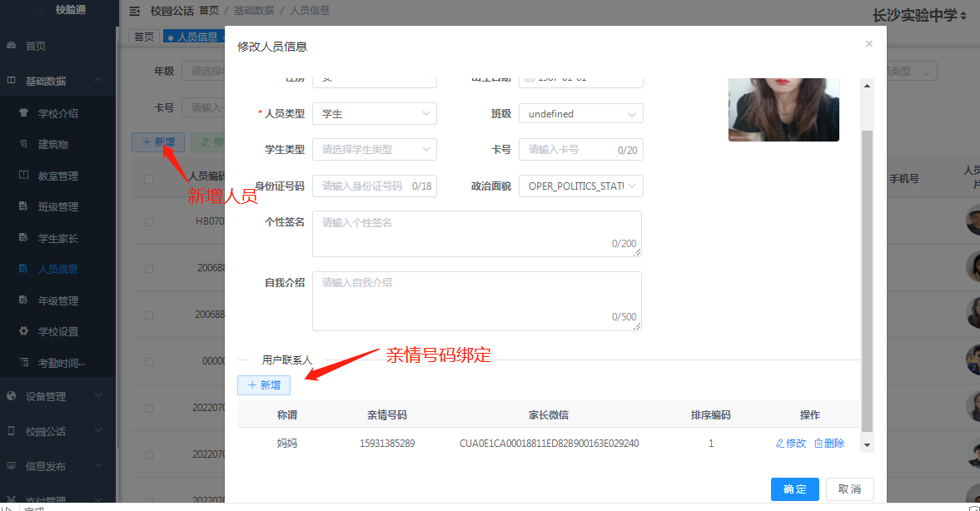
Task: Click 确定 to confirm changes
Action: [795, 489]
